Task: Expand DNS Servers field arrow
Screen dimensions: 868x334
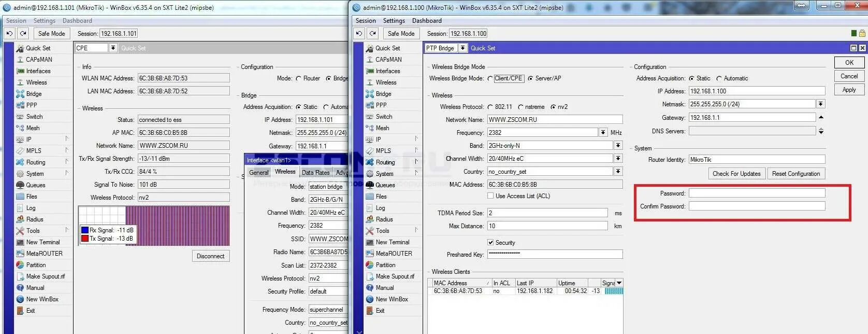Action: point(821,131)
